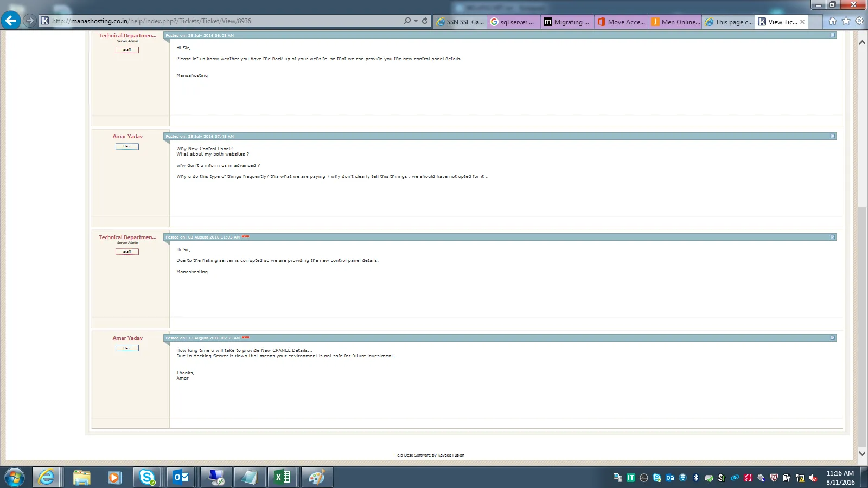Viewport: 868px width, 488px height.
Task: Click the Refresh icon in address bar
Action: pyautogui.click(x=425, y=21)
